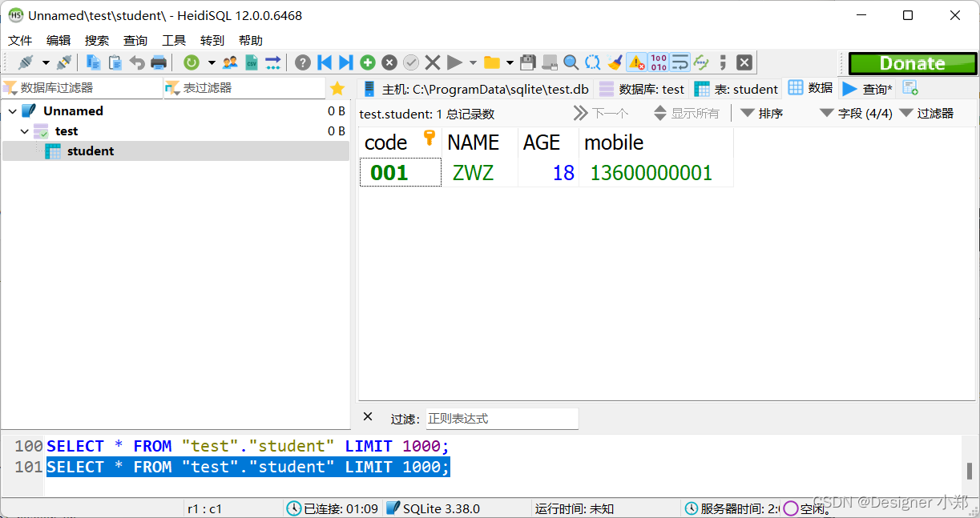The width and height of the screenshot is (980, 518).
Task: Open the 帮助 menu
Action: click(x=251, y=41)
